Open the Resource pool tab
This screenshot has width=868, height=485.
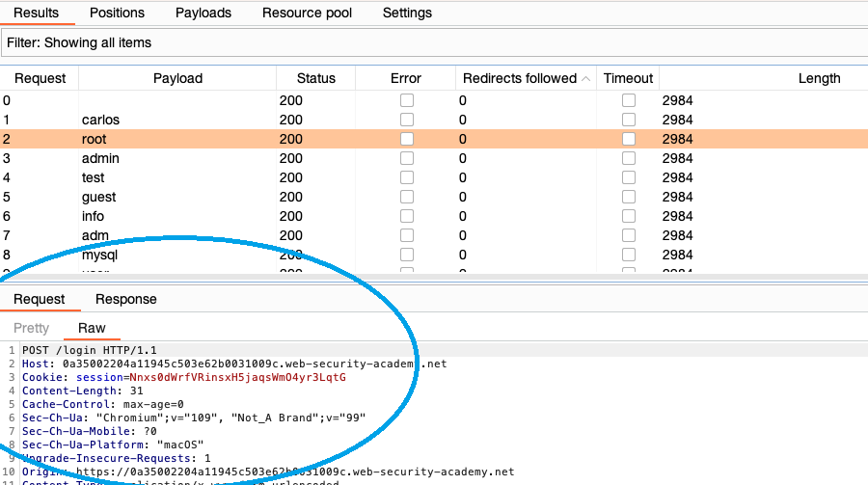point(307,13)
